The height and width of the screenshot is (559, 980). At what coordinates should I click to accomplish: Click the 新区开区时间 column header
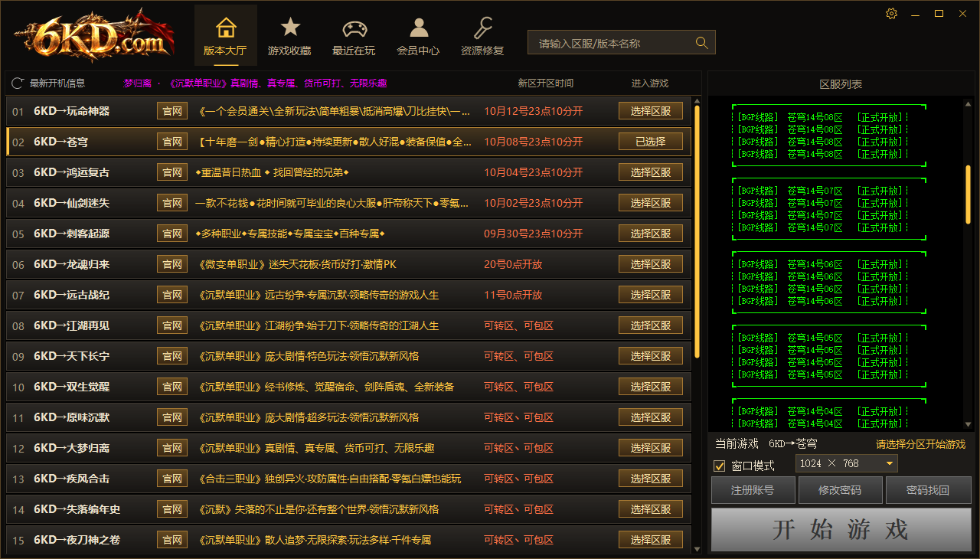545,83
